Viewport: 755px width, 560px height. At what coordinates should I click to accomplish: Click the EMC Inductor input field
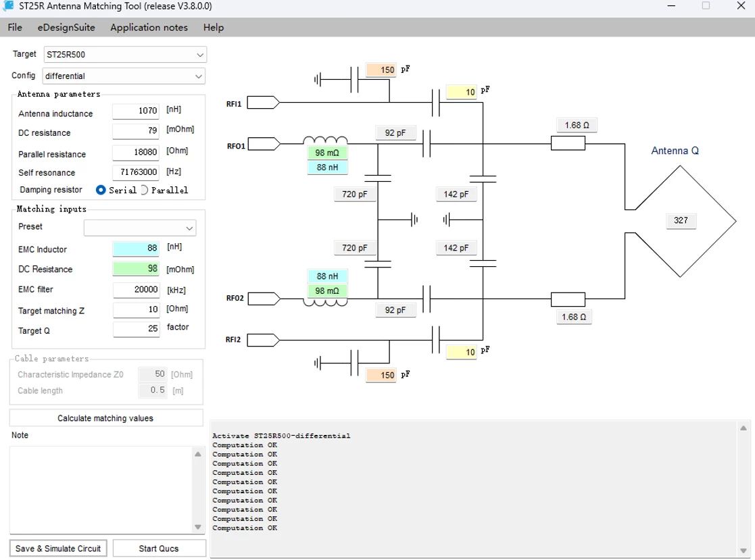point(137,248)
